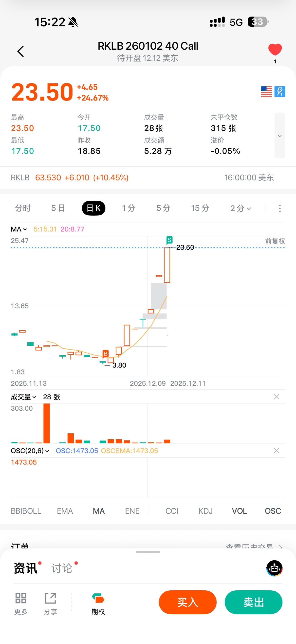Tap the US flag market icon
296x644 pixels.
tap(266, 92)
